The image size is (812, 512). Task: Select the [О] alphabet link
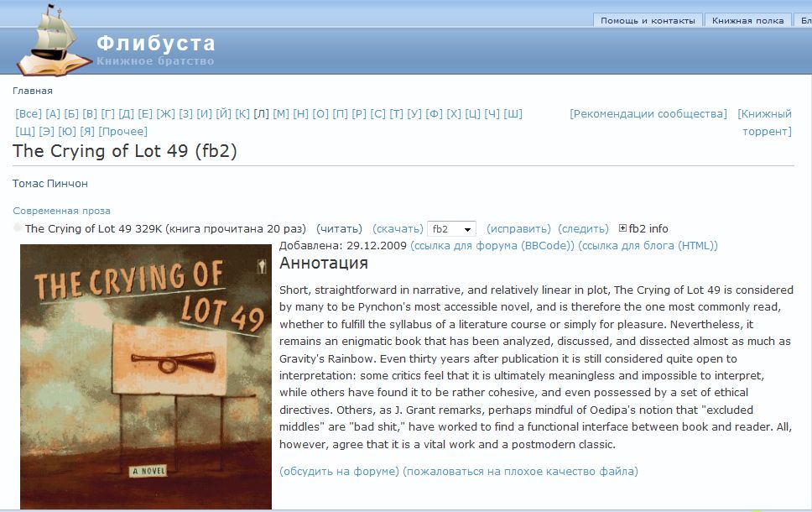320,113
